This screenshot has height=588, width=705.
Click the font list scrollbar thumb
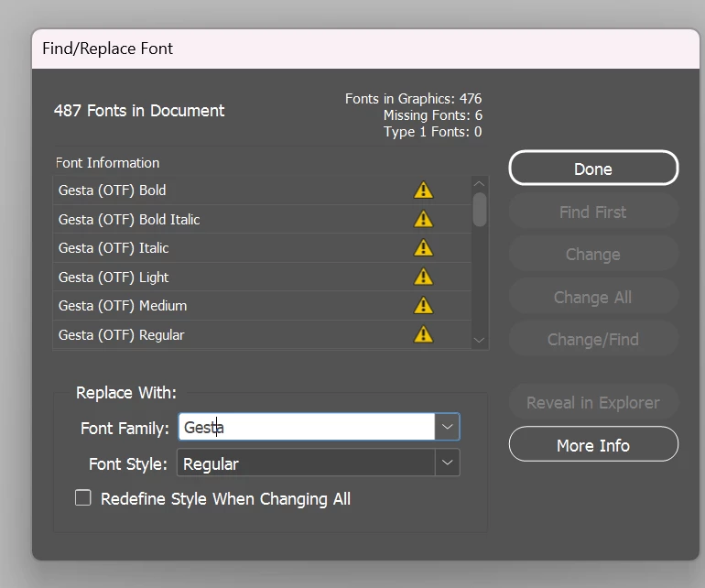click(480, 210)
